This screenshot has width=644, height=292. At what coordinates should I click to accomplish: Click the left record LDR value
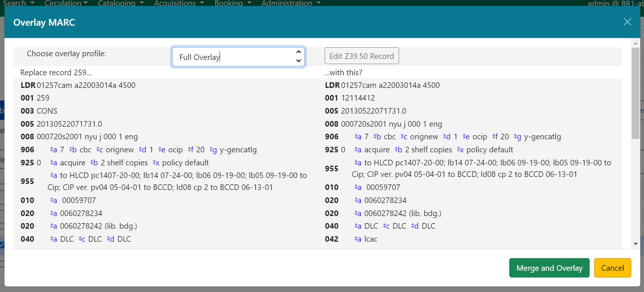[x=86, y=85]
